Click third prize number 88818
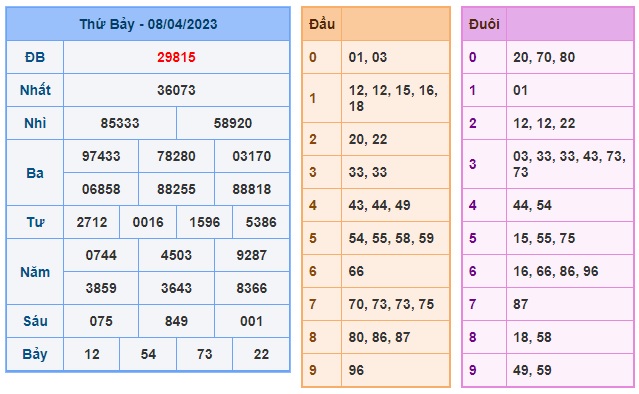The height and width of the screenshot is (394, 639). pos(251,189)
